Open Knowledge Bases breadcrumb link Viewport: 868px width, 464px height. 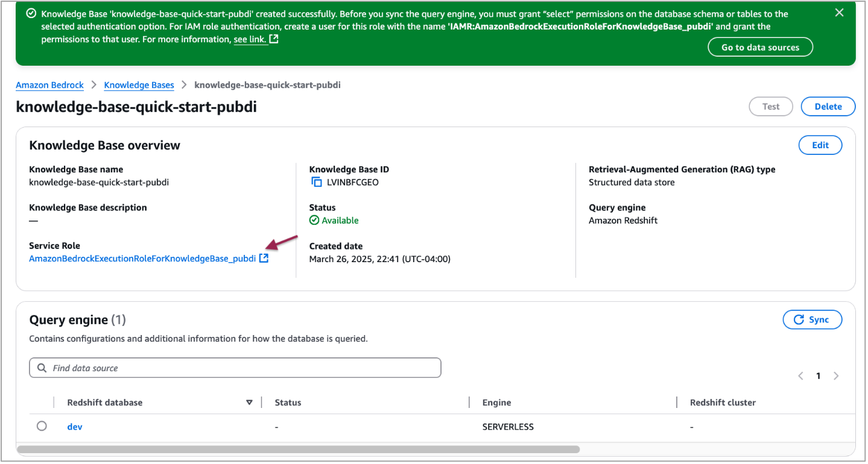[x=139, y=85]
